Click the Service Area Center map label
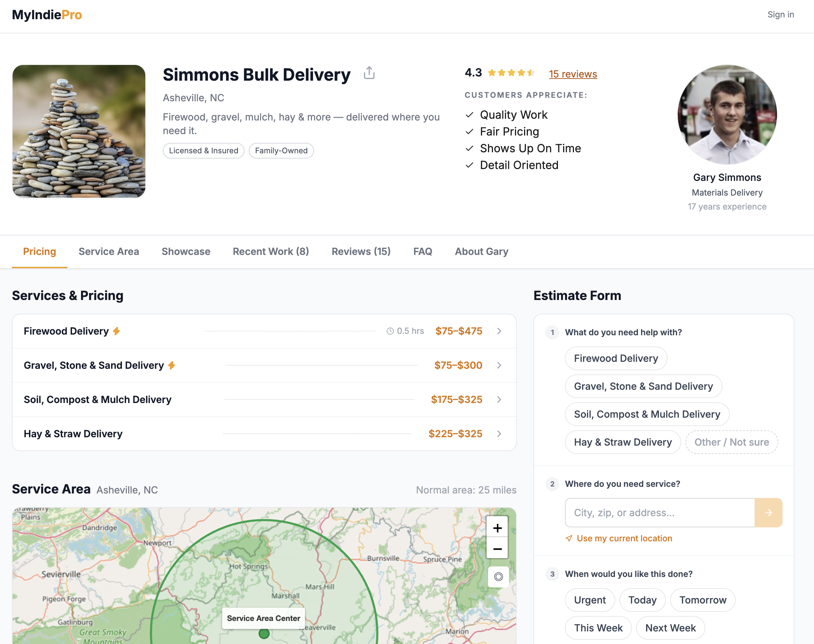This screenshot has width=814, height=644. (263, 619)
